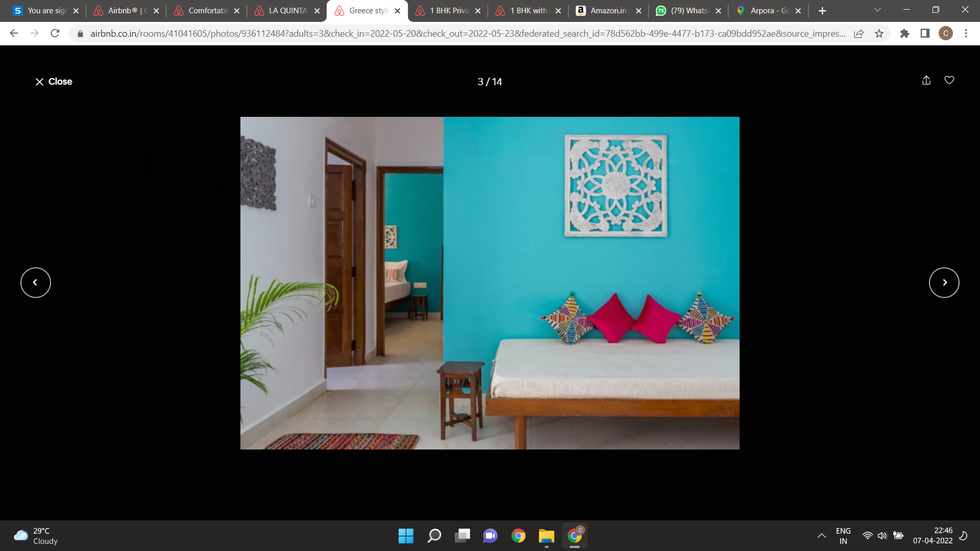Switch to the Amazon.in tab
Viewport: 980px width, 551px height.
(x=608, y=11)
